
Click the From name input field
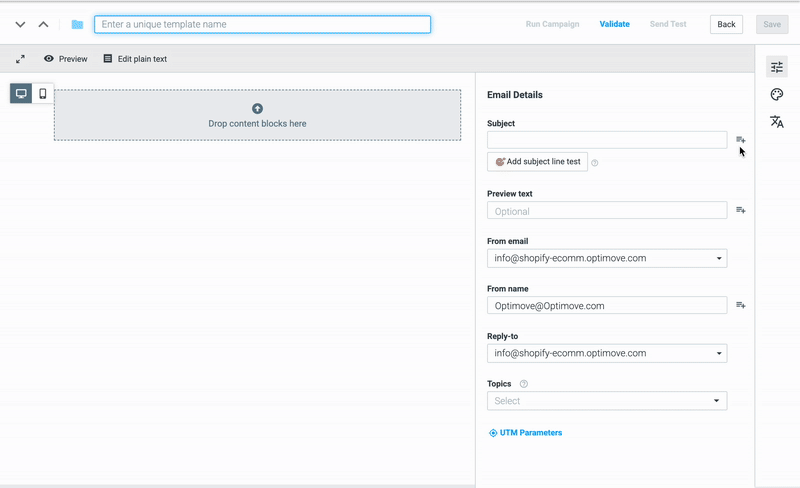point(607,305)
